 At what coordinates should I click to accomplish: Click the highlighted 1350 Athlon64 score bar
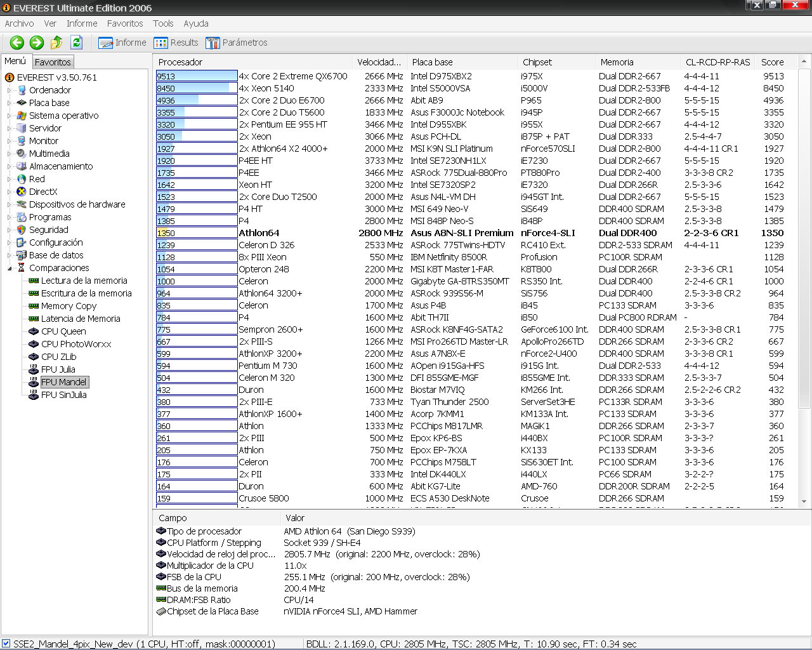(197, 233)
